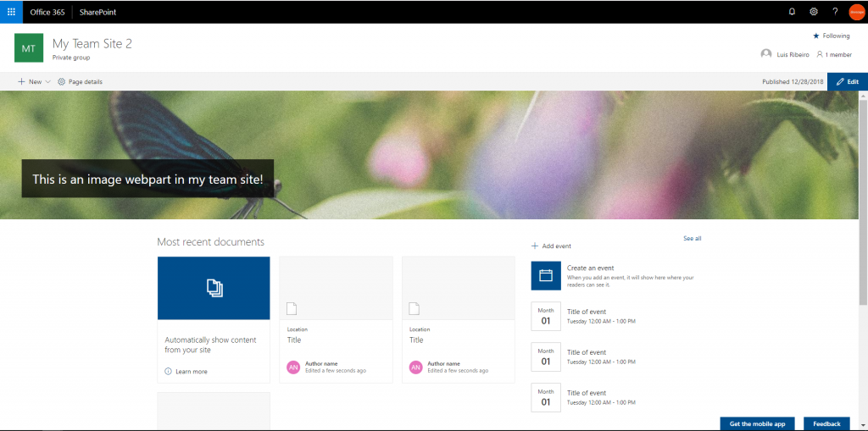Image resolution: width=868 pixels, height=431 pixels.
Task: Click the documents icon on blue tile
Action: (x=214, y=288)
